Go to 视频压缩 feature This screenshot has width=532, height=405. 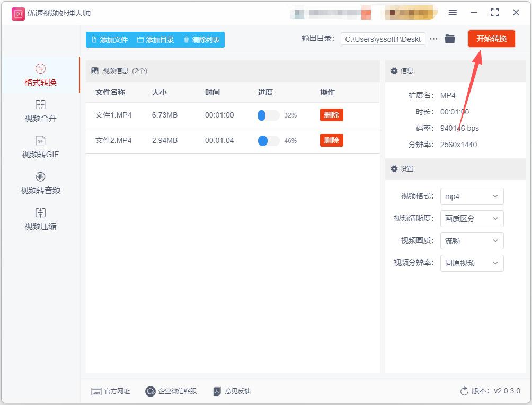tap(40, 219)
